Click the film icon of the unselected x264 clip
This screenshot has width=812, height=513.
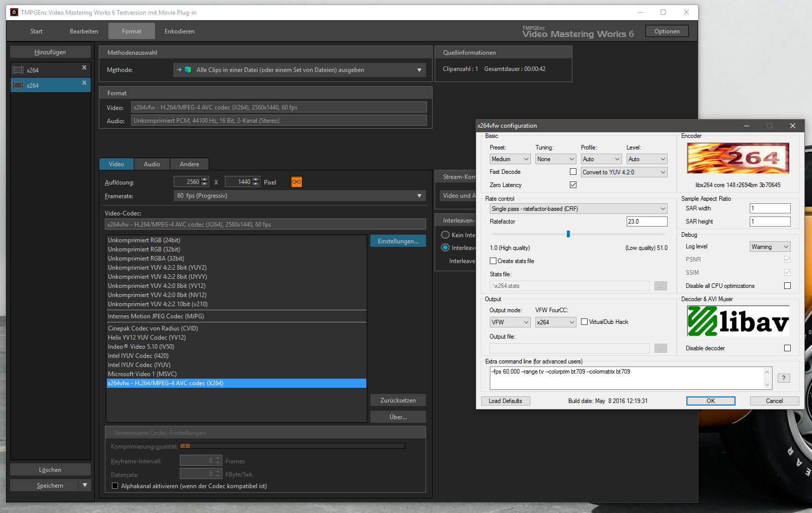click(18, 70)
